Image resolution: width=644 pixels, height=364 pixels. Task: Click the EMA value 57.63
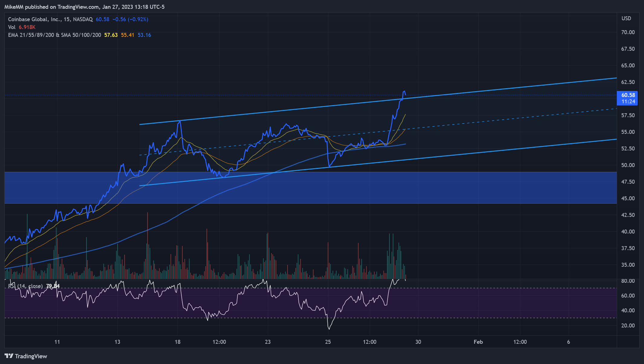(111, 35)
